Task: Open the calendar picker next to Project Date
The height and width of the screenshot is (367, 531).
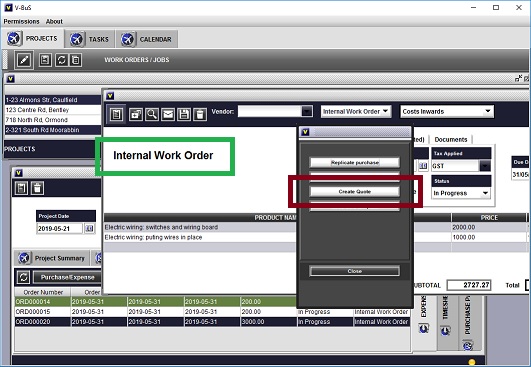Action: click(89, 229)
